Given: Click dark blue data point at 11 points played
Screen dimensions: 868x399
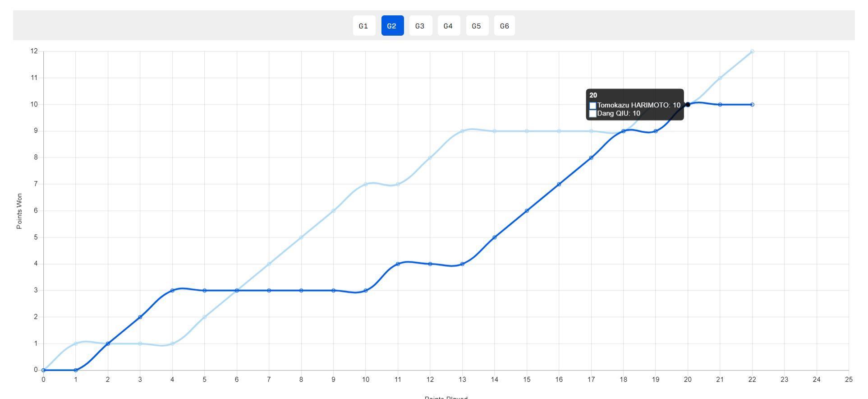Looking at the screenshot, I should pyautogui.click(x=398, y=264).
